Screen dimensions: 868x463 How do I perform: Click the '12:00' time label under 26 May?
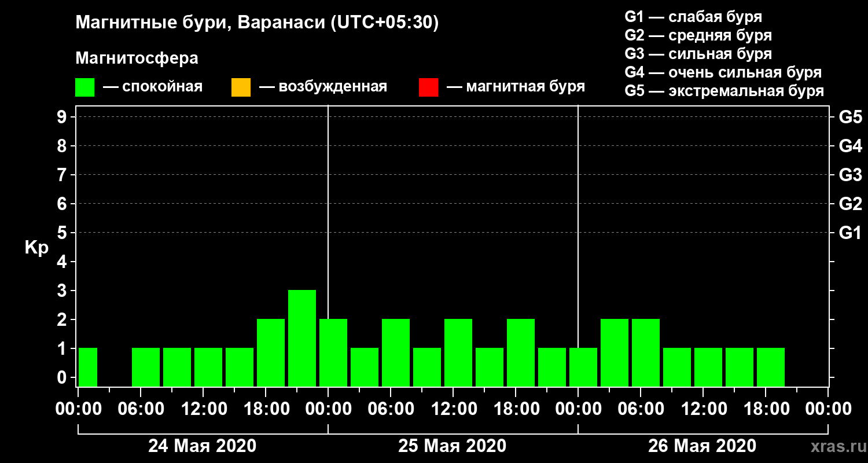coord(703,409)
